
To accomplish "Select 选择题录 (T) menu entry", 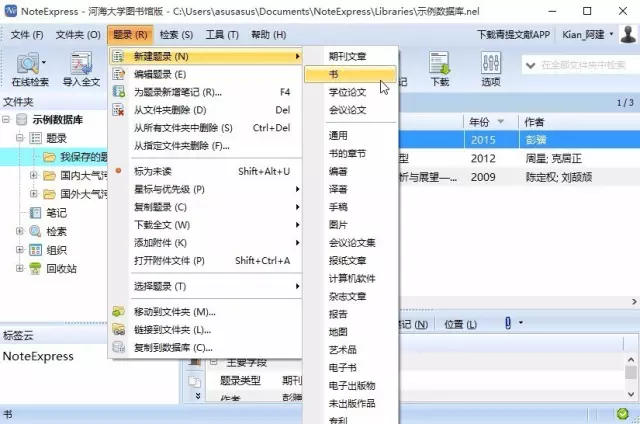I will tap(205, 286).
